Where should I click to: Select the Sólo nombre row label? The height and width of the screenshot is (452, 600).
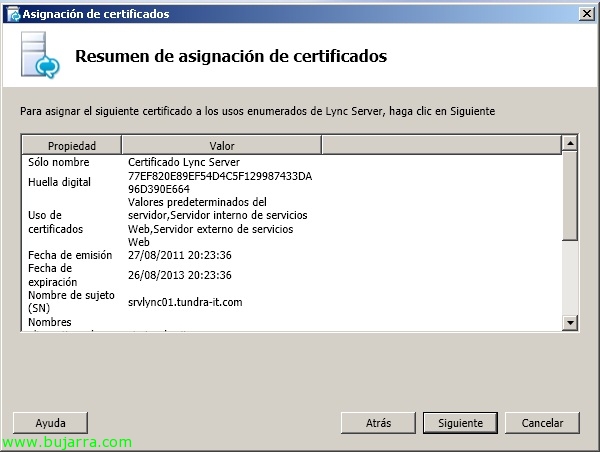point(59,162)
